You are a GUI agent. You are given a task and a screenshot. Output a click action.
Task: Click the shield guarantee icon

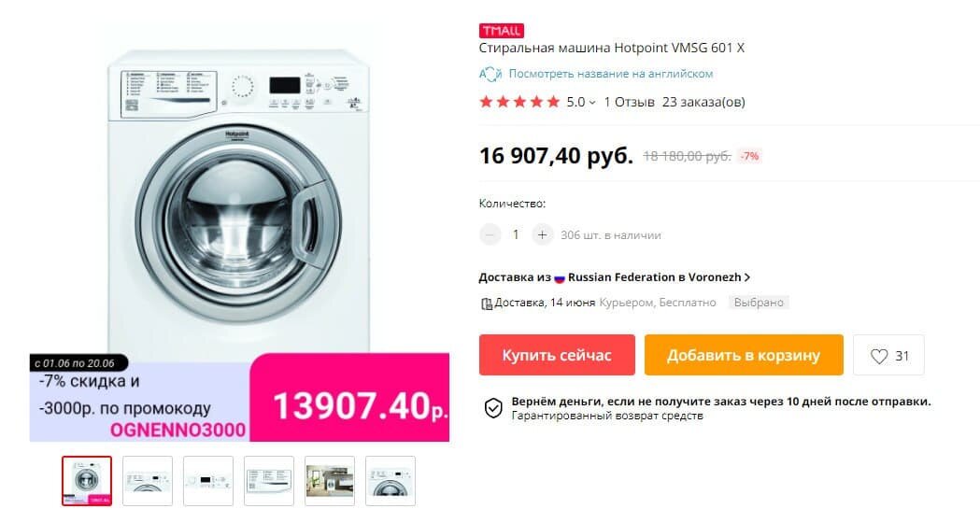point(493,408)
